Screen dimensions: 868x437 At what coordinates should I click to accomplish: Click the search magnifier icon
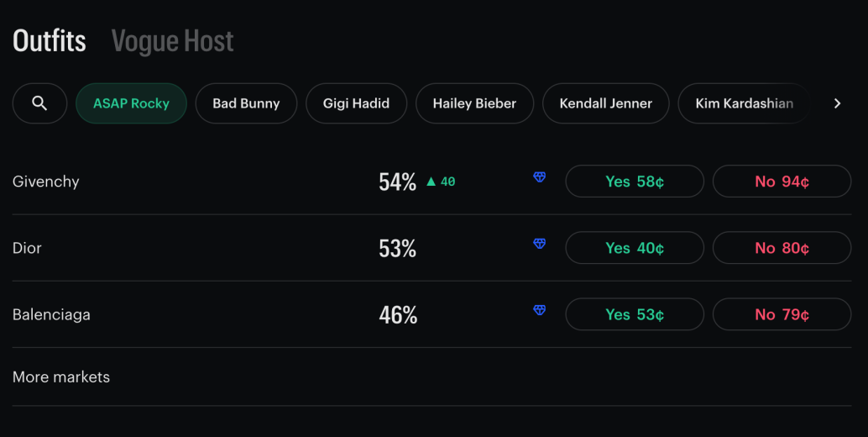(39, 103)
